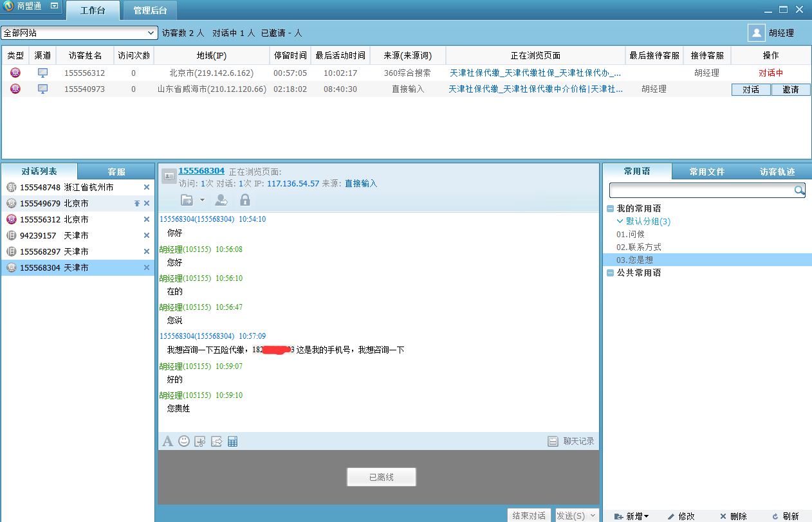
Task: Open the 常用语 tab
Action: [637, 172]
